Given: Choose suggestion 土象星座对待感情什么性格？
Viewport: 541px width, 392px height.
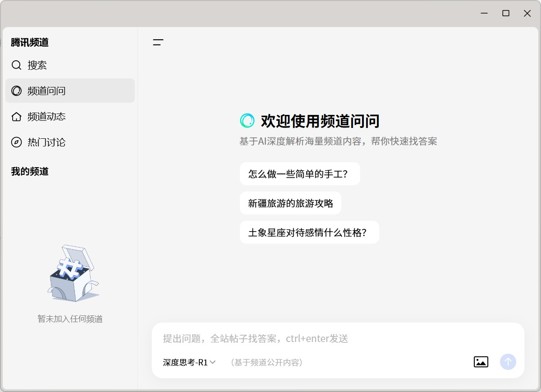Looking at the screenshot, I should point(309,232).
